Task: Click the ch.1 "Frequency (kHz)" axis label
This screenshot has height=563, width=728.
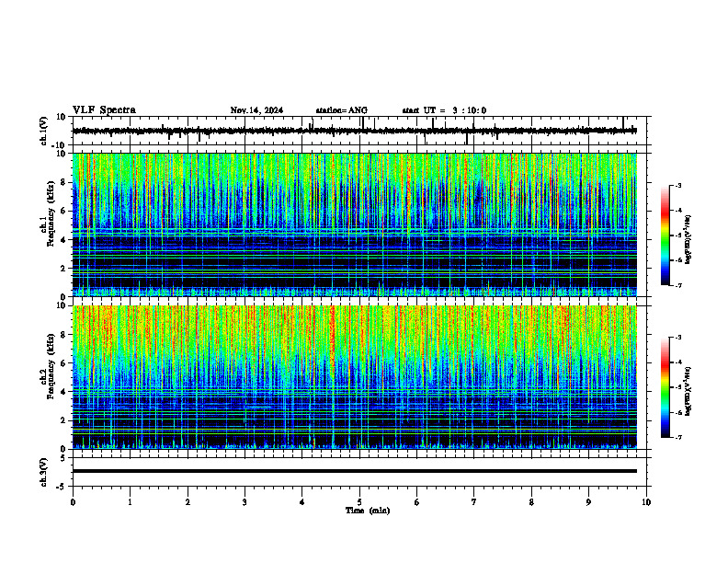Action: (x=51, y=214)
